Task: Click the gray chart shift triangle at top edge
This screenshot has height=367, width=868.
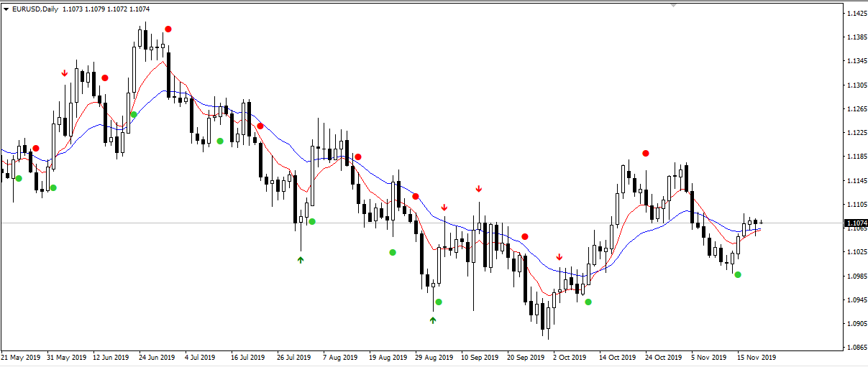Action: pos(673,4)
